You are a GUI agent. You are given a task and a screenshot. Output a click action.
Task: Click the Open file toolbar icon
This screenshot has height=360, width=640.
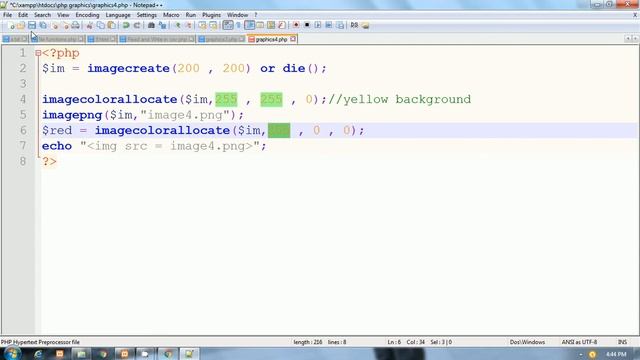(x=21, y=25)
